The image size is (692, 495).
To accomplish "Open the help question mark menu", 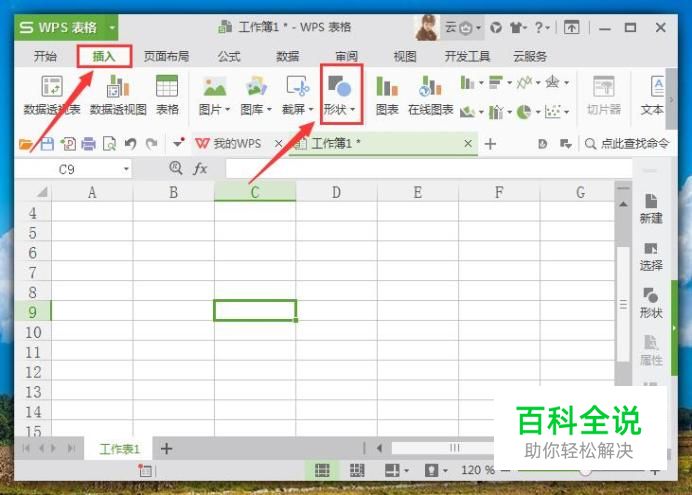I will (542, 28).
